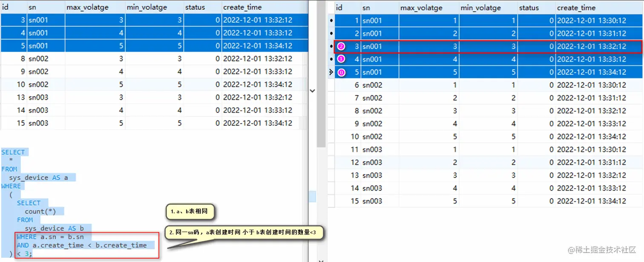Screen dimensions: 644x262
Task: Click the down chevron beside the left grid
Action: tap(312, 91)
